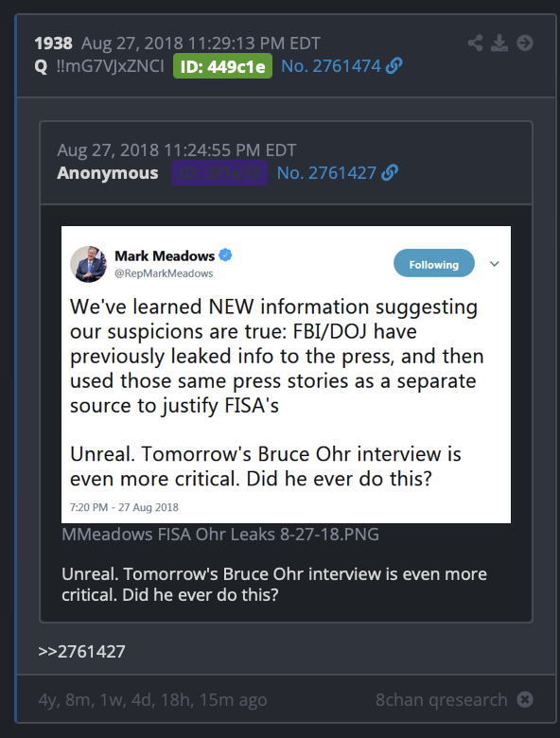Expand the chevron dropdown beside Following

pyautogui.click(x=494, y=264)
